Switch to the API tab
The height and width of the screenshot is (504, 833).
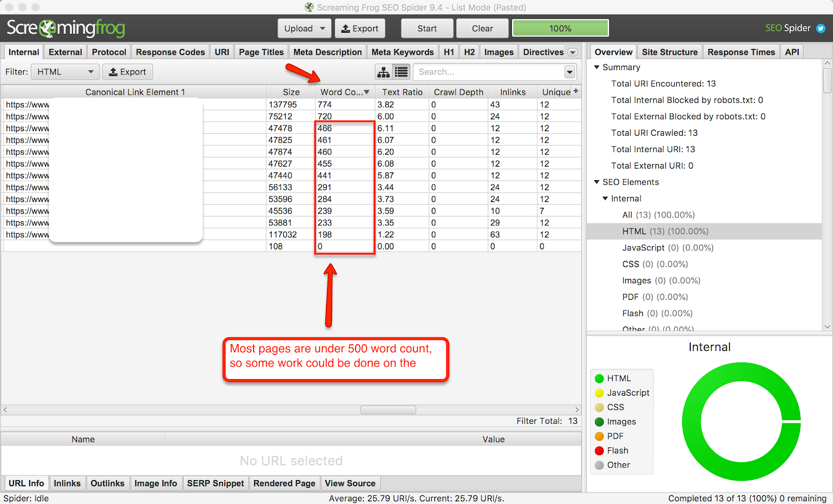[x=792, y=52]
